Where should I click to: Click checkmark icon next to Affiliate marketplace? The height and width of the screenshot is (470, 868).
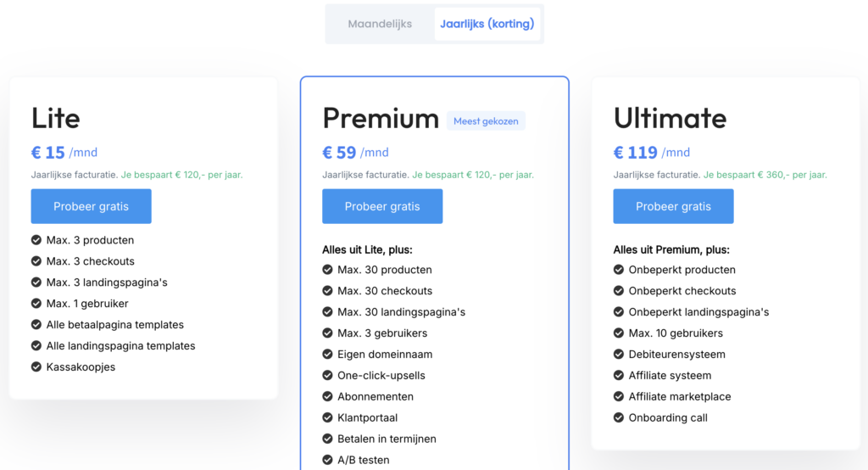click(x=619, y=397)
